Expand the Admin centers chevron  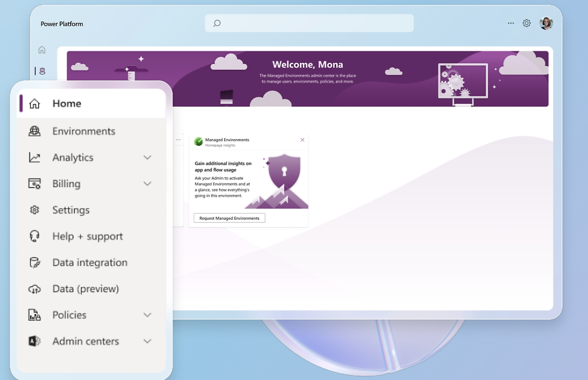click(x=147, y=341)
